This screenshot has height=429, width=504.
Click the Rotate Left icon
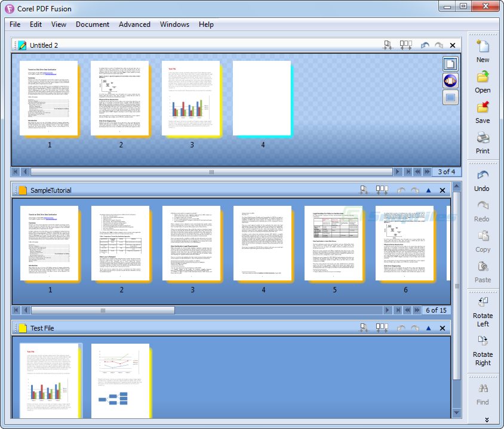[x=483, y=302]
